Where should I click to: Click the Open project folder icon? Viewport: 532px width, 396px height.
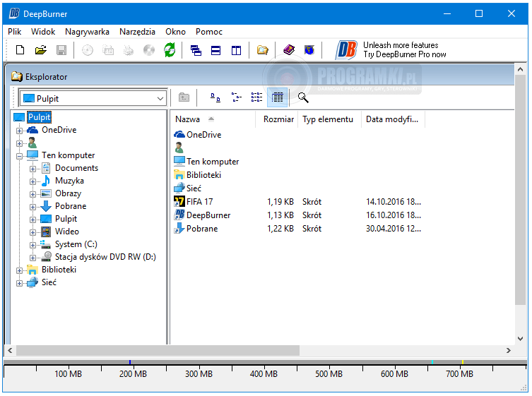41,50
